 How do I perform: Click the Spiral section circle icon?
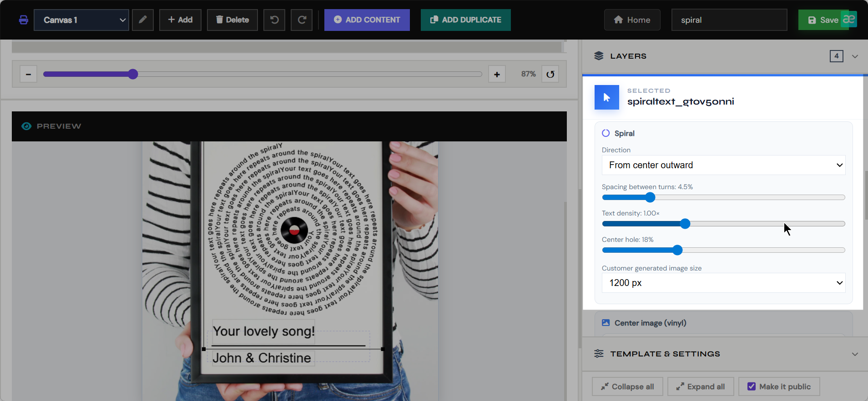pos(606,133)
